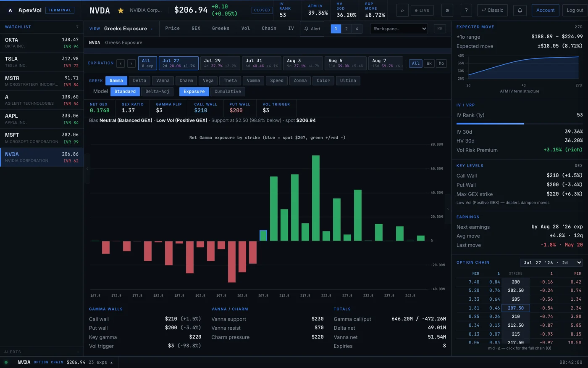Open the View Greeks Exposure selector

click(x=121, y=29)
